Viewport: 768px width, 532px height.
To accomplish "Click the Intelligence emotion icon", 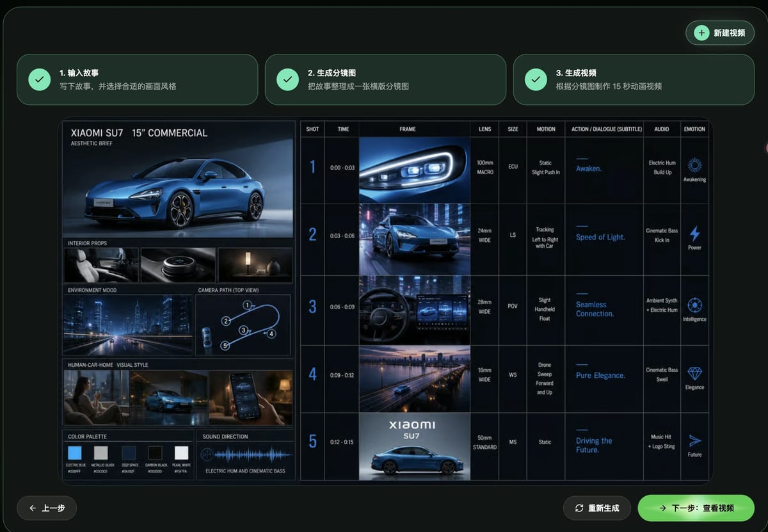I will coord(694,305).
